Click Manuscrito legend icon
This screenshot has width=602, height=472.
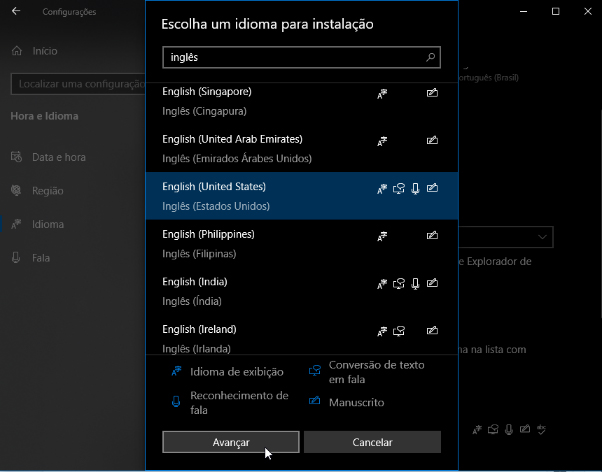click(314, 401)
